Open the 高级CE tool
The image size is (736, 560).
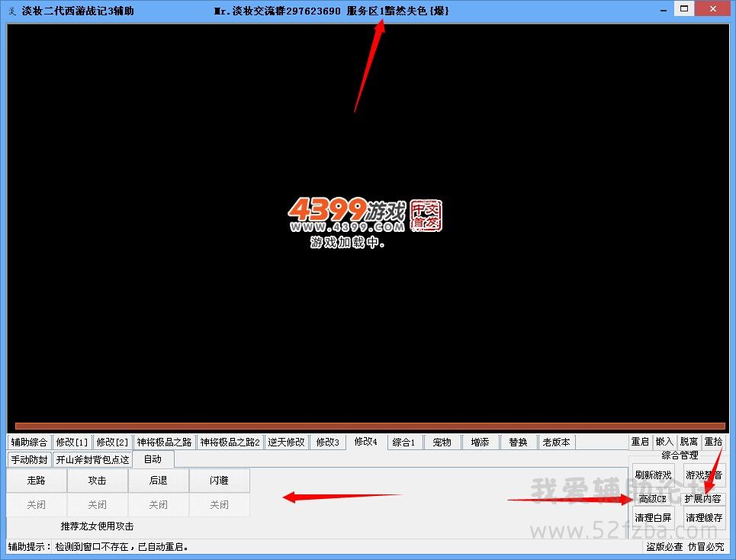click(653, 498)
